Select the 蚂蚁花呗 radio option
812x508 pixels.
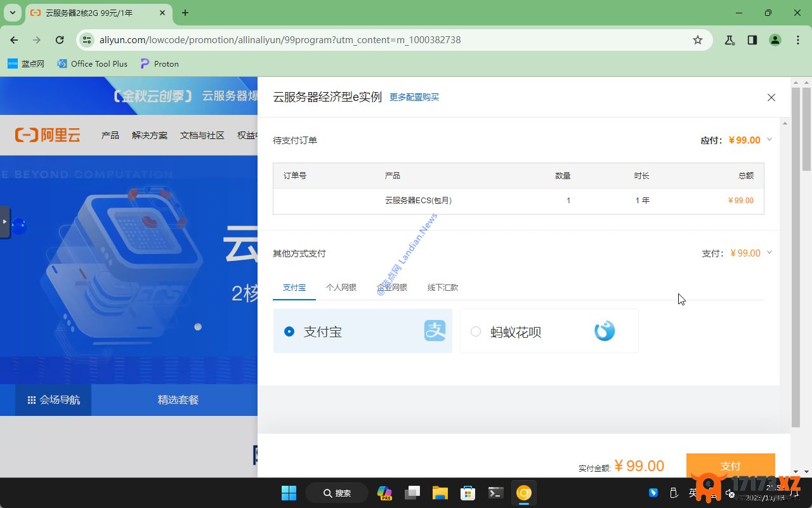[476, 331]
